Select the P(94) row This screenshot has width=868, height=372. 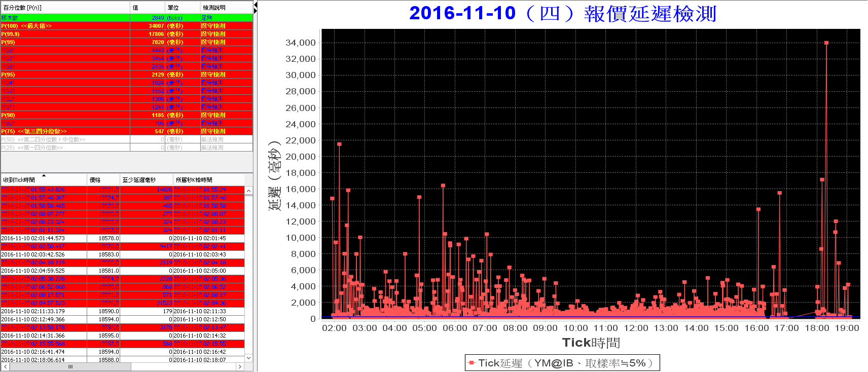pyautogui.click(x=127, y=83)
